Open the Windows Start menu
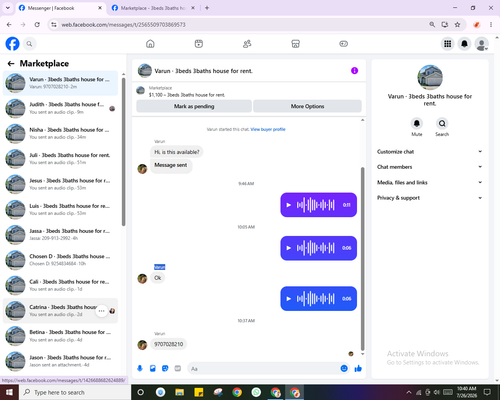Image resolution: width=500 pixels, height=400 pixels. coord(9,392)
